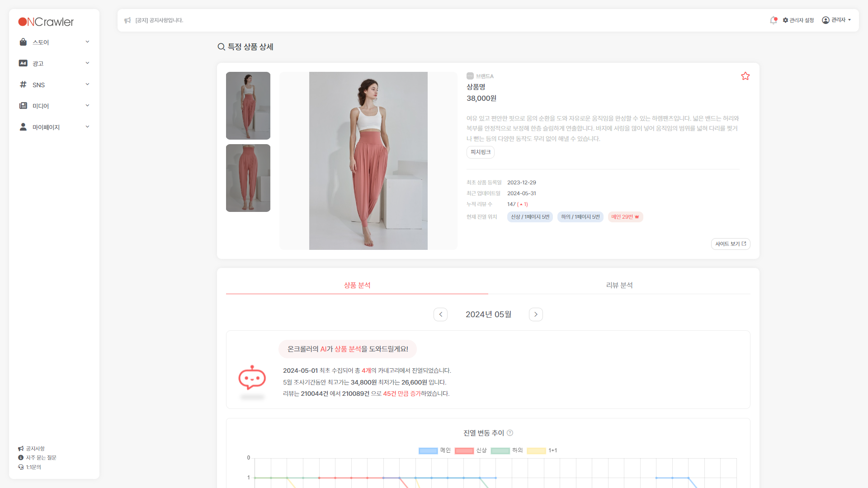This screenshot has height=488, width=868.
Task: Toggle the favorite star on the product
Action: coord(745,76)
